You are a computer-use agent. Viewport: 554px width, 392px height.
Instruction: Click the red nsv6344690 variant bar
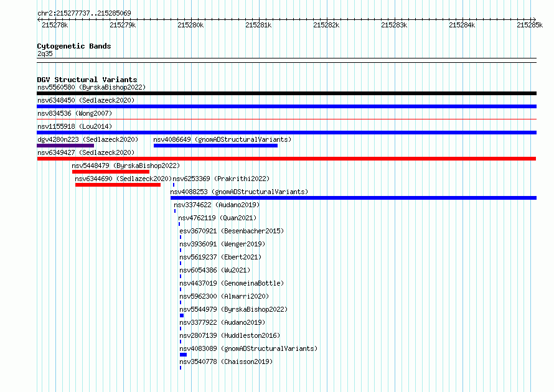click(x=118, y=185)
